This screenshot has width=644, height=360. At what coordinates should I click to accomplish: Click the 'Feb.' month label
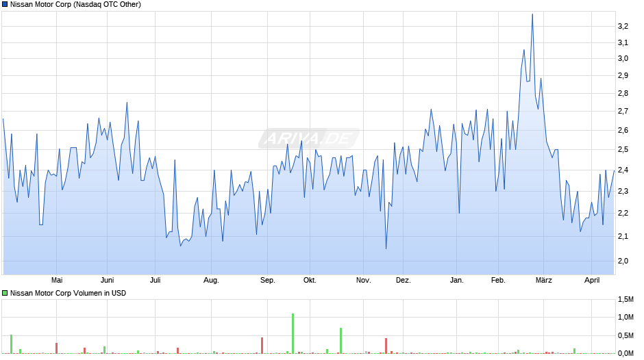(498, 280)
